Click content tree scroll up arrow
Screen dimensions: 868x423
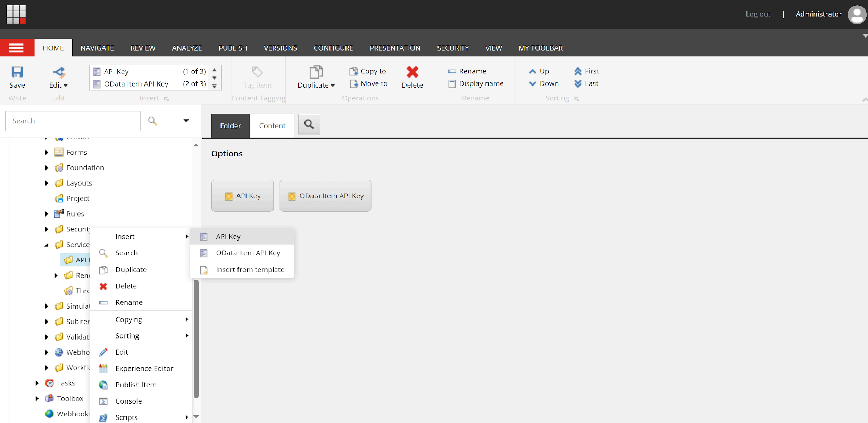click(196, 145)
